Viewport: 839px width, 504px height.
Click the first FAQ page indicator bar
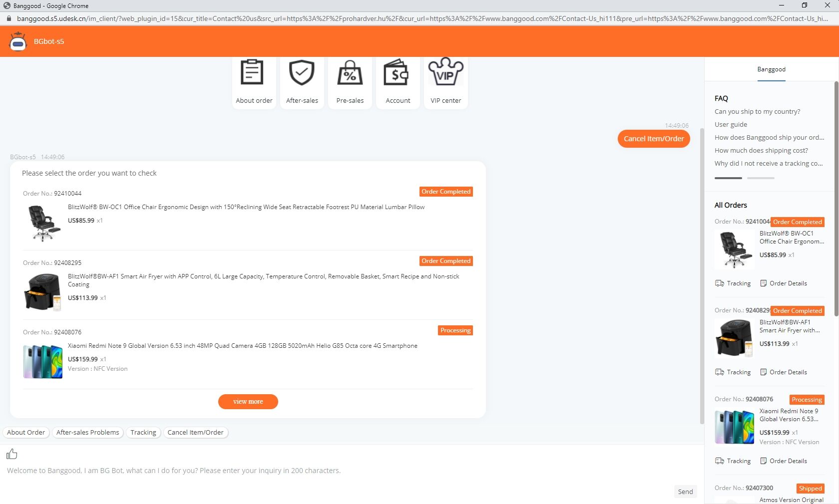pyautogui.click(x=728, y=178)
